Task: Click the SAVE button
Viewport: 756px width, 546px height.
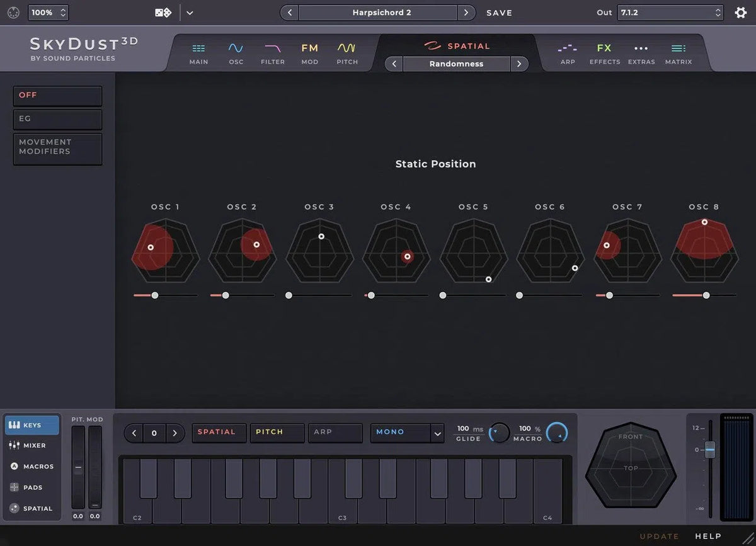Action: pyautogui.click(x=499, y=12)
